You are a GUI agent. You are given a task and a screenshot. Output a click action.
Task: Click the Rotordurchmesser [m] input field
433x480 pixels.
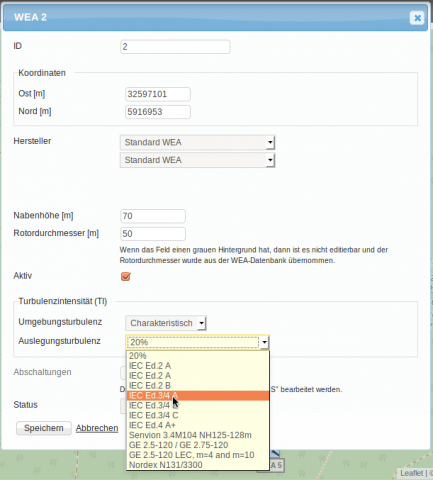(153, 234)
